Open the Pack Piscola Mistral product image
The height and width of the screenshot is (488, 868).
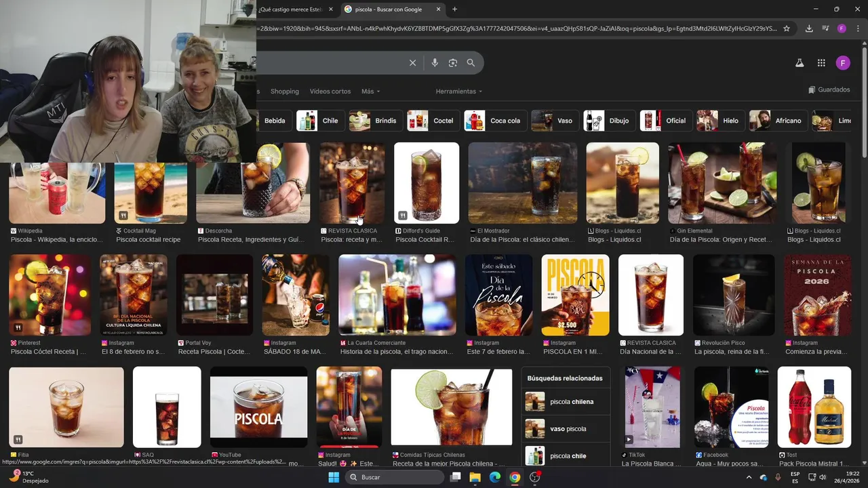814,407
